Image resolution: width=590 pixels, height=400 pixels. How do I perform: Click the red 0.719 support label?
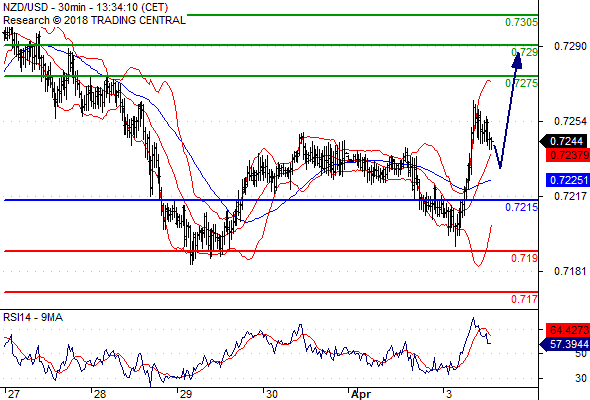[524, 258]
